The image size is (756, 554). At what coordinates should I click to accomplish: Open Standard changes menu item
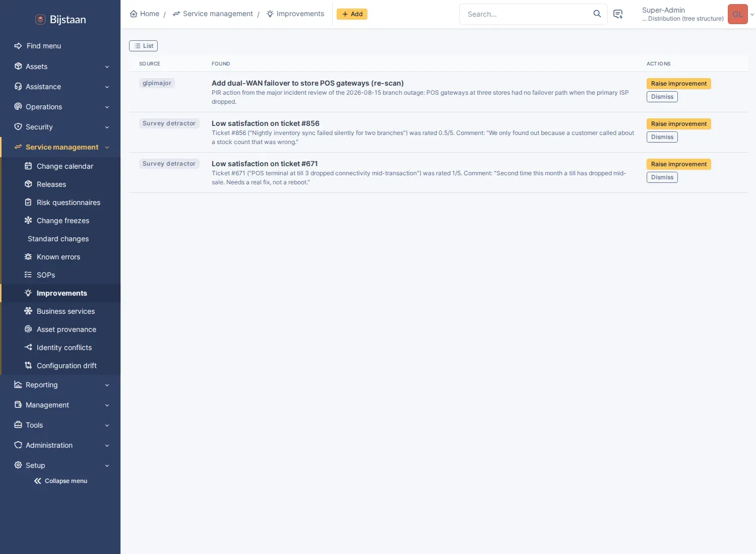tap(61, 239)
